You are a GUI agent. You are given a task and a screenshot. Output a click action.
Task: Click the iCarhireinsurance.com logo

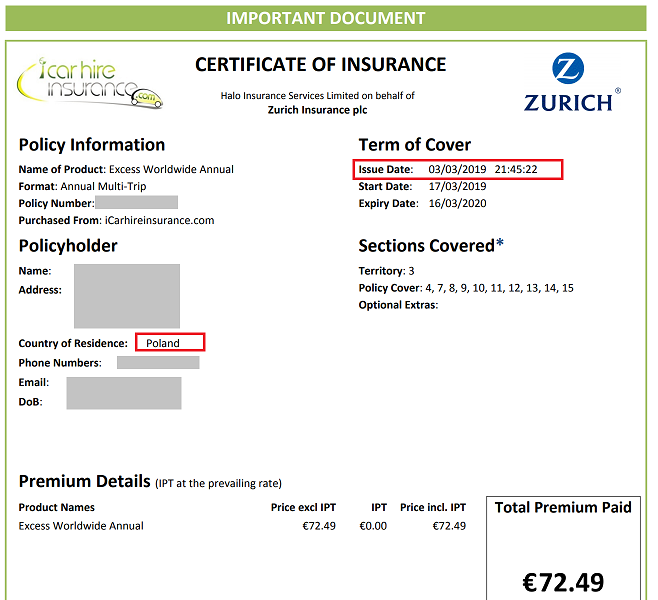[90, 83]
